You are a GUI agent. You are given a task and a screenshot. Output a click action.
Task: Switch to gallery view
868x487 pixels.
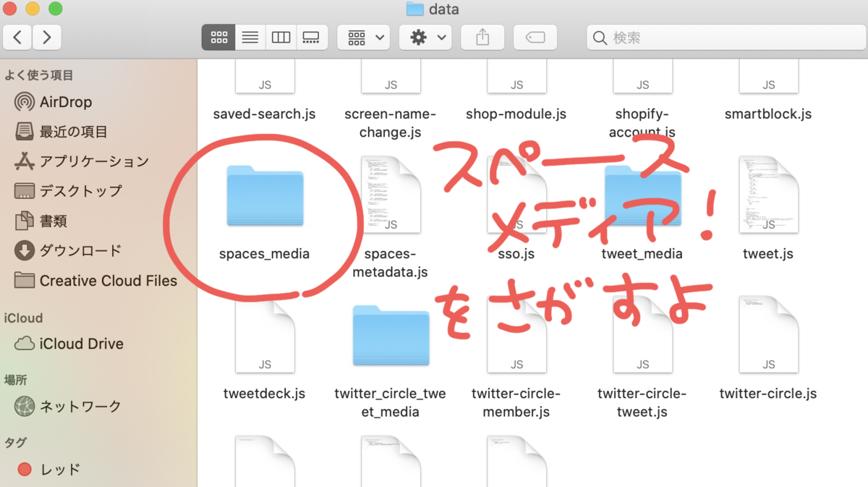coord(312,38)
